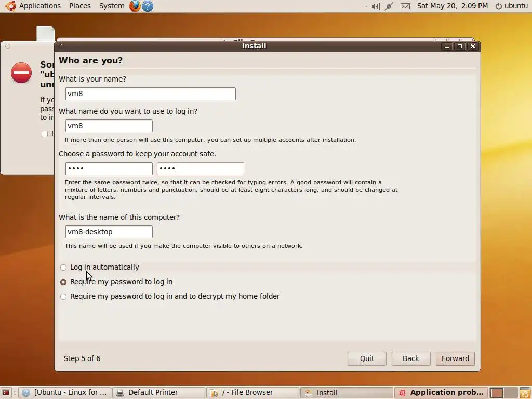This screenshot has height=399, width=532.
Task: Click the first password field
Action: tap(109, 169)
